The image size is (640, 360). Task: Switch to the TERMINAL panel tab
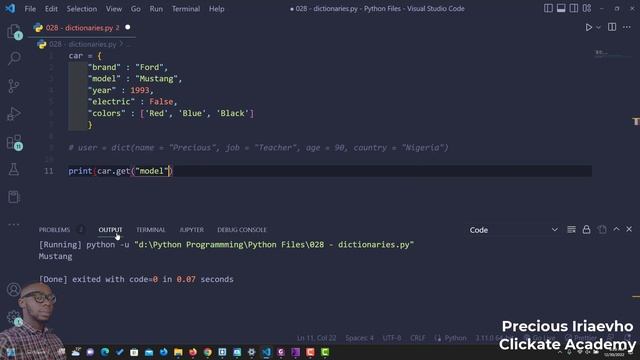click(x=151, y=230)
